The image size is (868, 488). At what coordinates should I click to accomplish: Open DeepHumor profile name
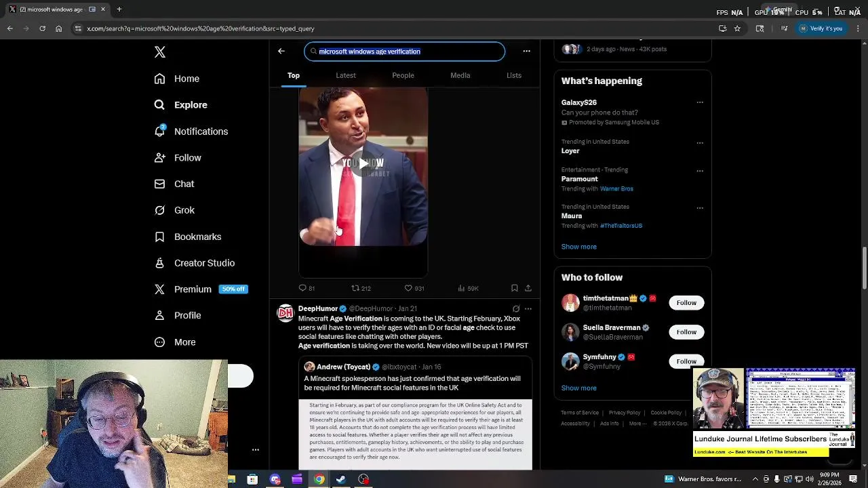(x=317, y=308)
